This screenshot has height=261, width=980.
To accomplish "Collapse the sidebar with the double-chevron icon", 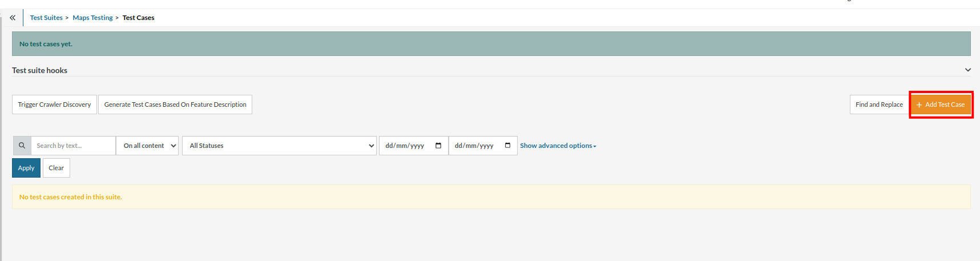I will (12, 18).
